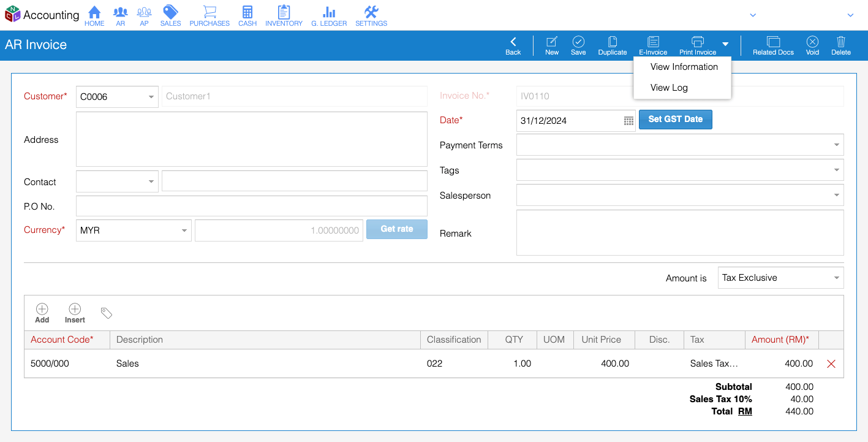
Task: Save the AR Invoice
Action: (x=578, y=45)
